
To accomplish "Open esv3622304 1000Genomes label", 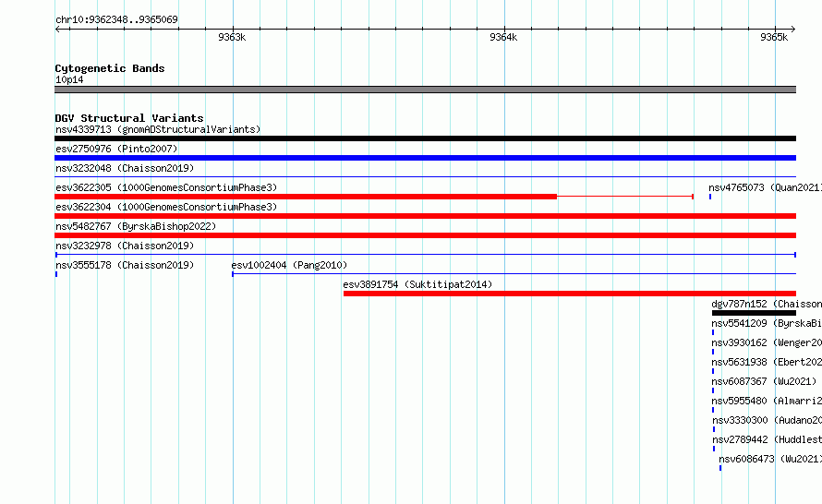I will tap(166, 207).
